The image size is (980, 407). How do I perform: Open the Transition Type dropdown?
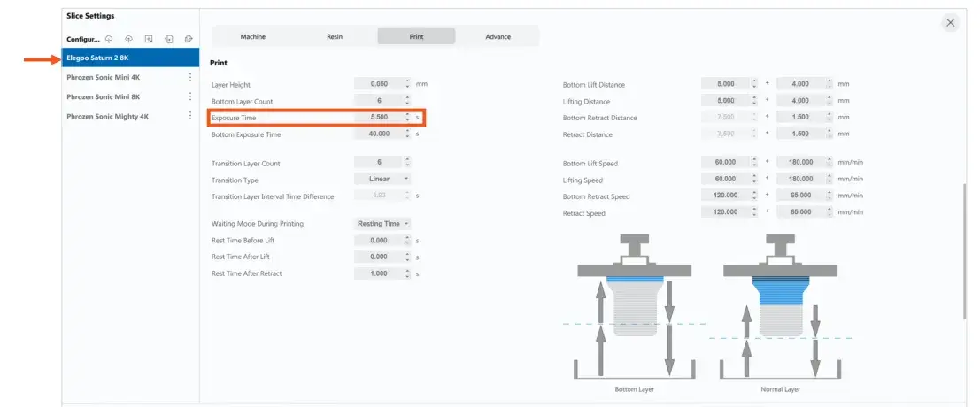(x=382, y=179)
